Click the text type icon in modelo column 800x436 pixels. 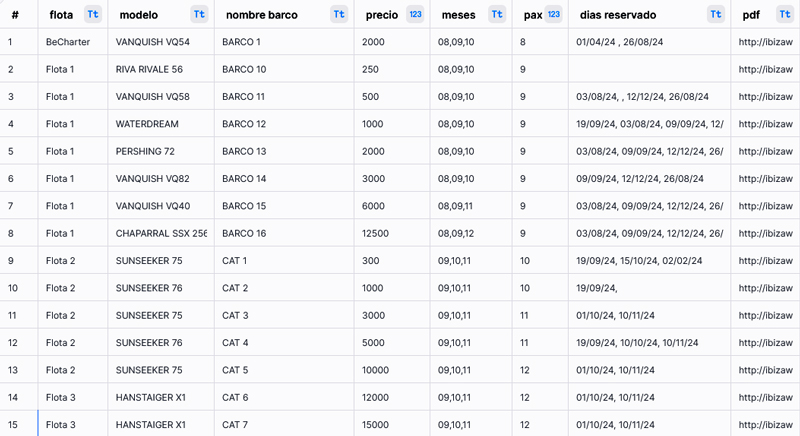199,15
